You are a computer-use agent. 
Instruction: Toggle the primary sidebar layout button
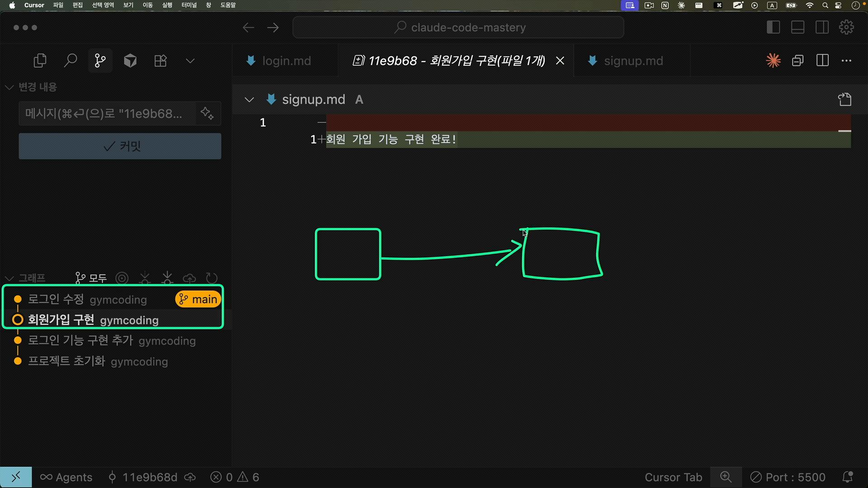[773, 28]
